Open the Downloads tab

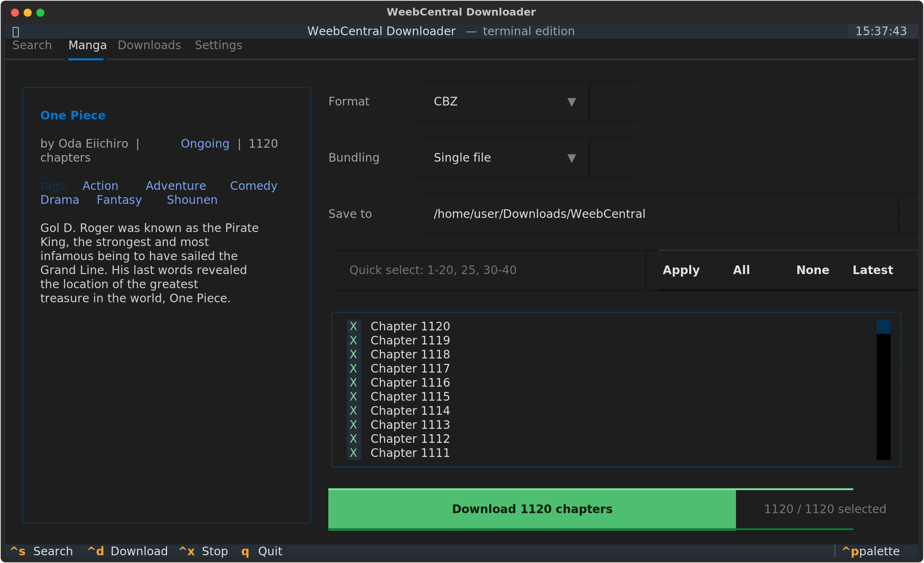point(149,45)
